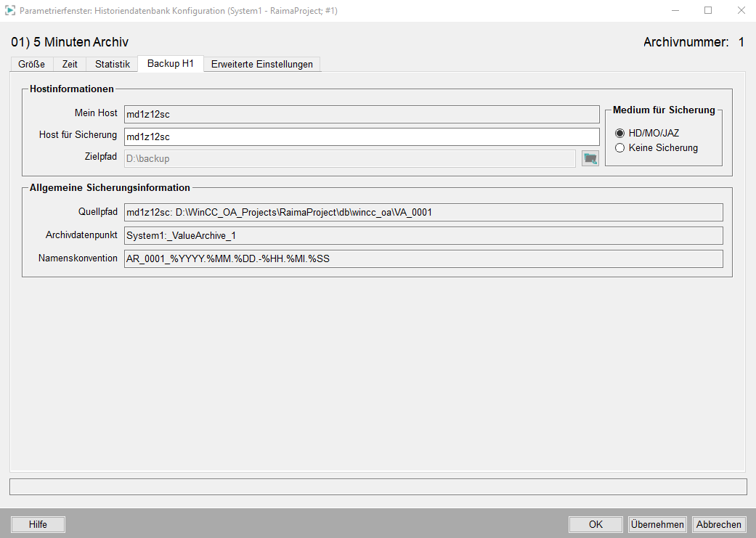The height and width of the screenshot is (538, 756).
Task: Apply changes with the Übernehmen button
Action: pos(657,524)
